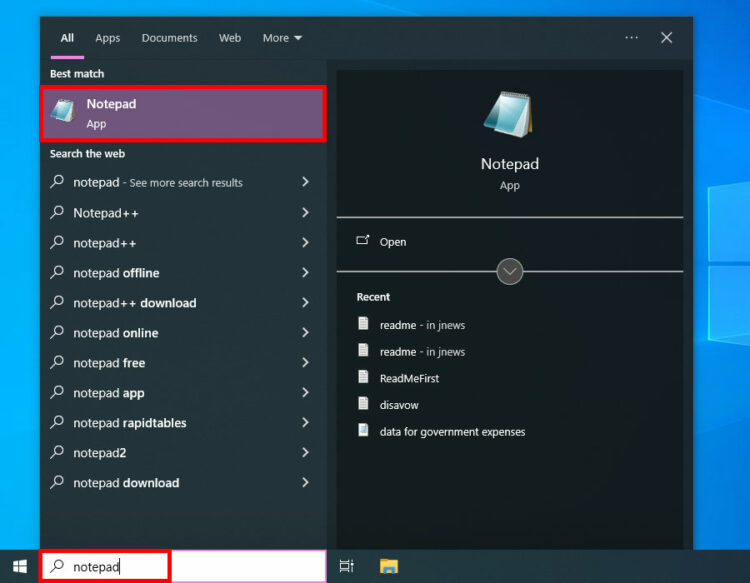
Task: Open data for government expenses file
Action: click(452, 432)
